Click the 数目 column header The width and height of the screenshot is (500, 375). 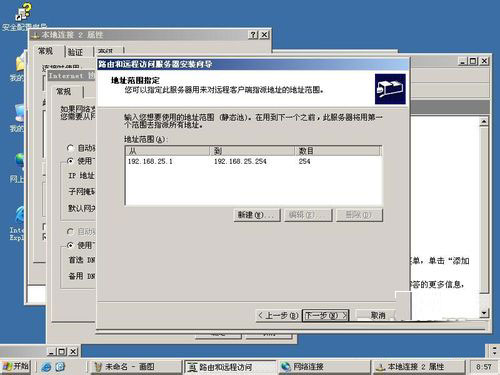tap(338, 151)
